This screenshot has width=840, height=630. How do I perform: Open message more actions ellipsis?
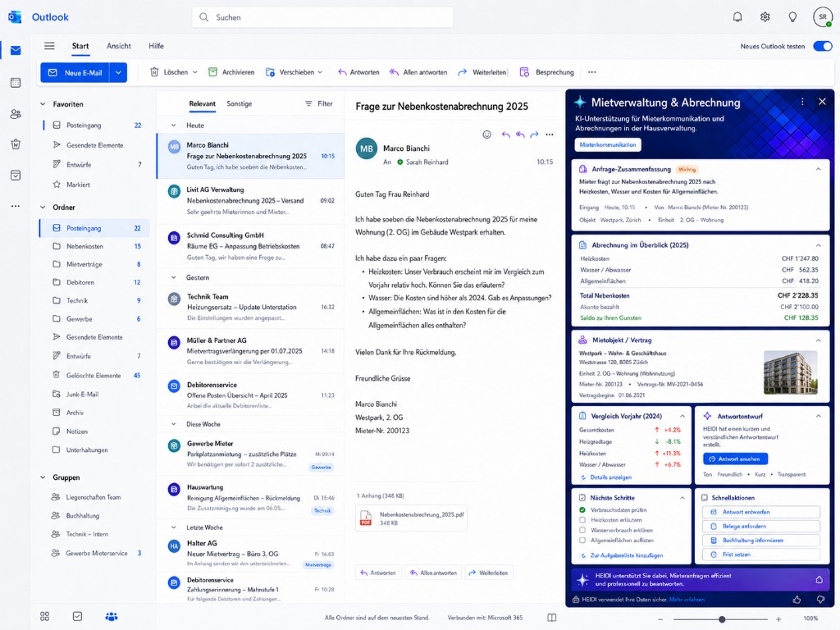(550, 135)
